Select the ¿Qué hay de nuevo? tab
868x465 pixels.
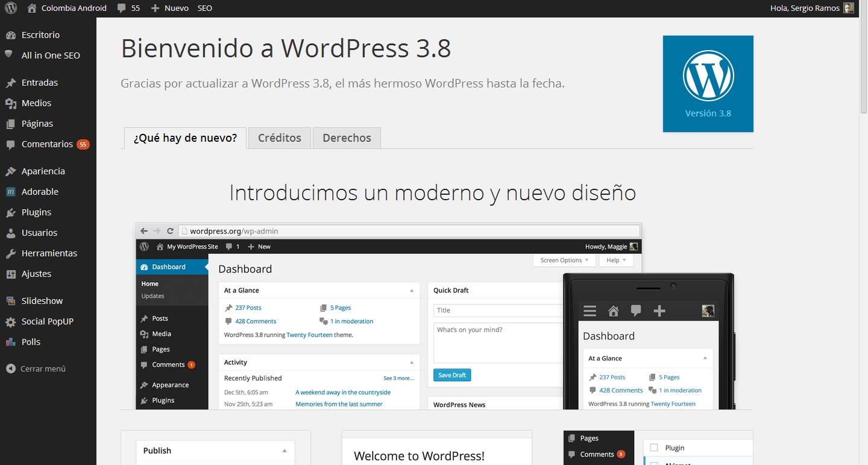185,138
